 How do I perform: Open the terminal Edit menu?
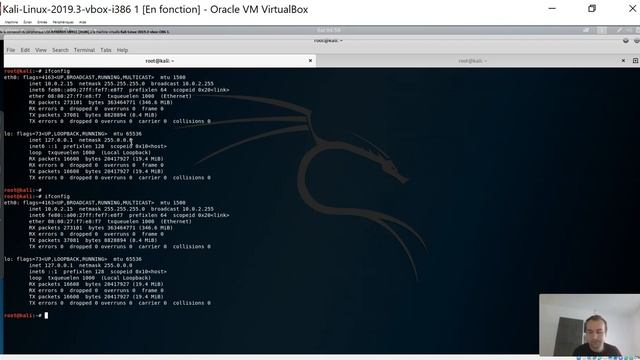pos(25,50)
